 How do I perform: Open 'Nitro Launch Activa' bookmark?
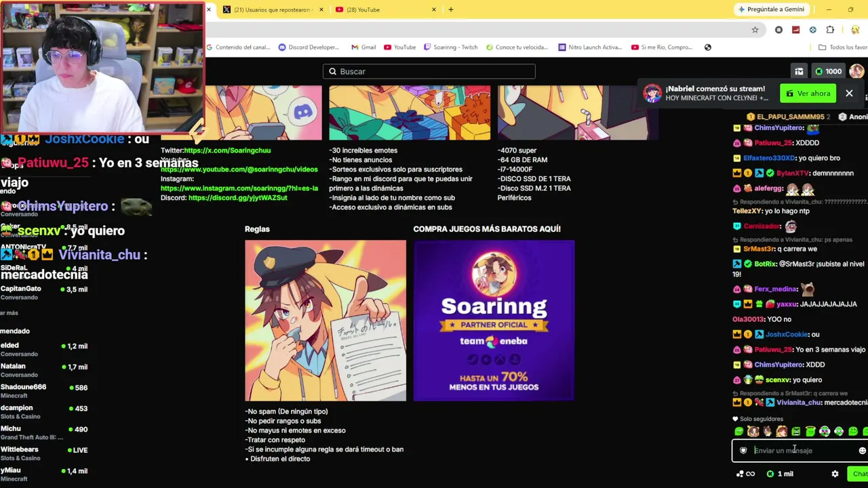pos(590,47)
